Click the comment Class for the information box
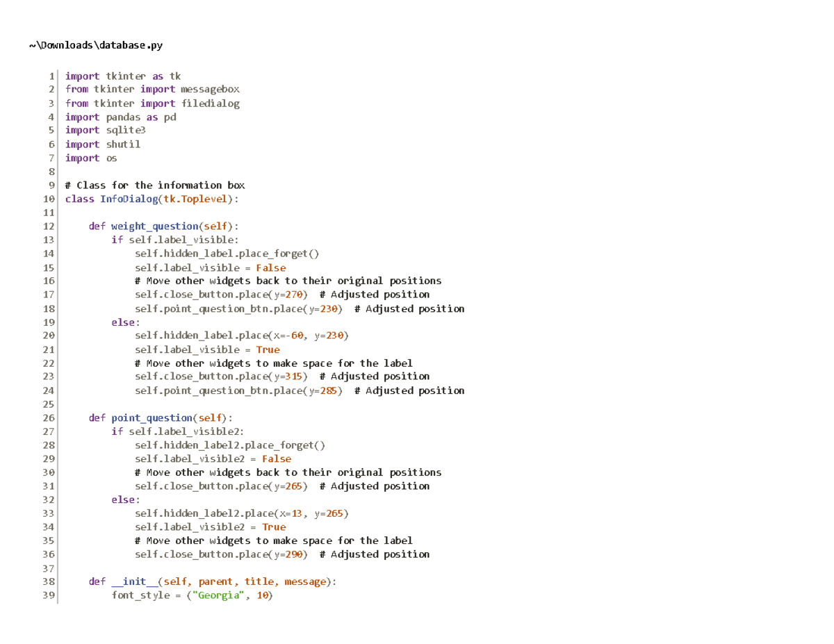This screenshot has width=834, height=644. click(154, 185)
